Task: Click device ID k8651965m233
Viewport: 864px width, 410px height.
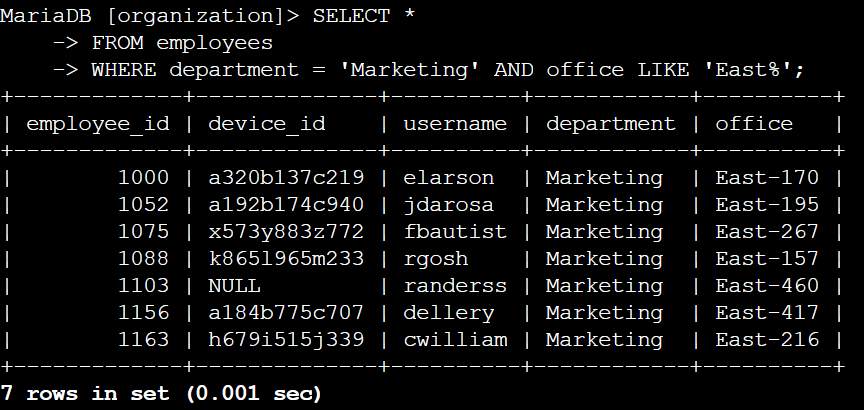Action: pos(286,259)
